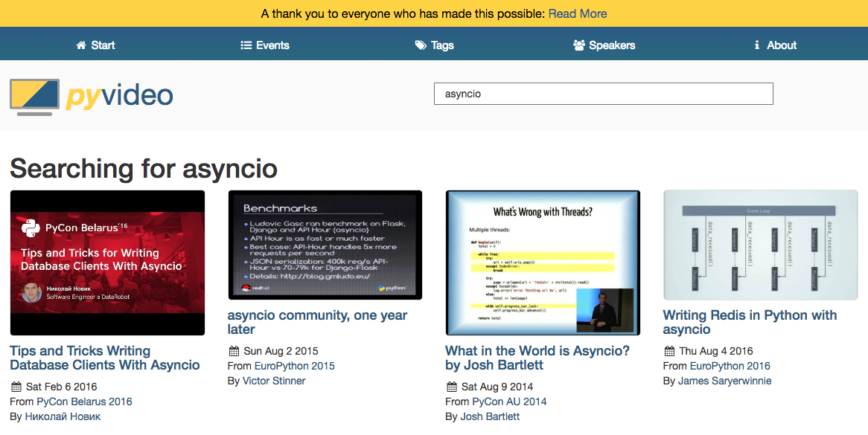Click the pyvideo wordmark text
The image size is (868, 435).
tap(119, 95)
